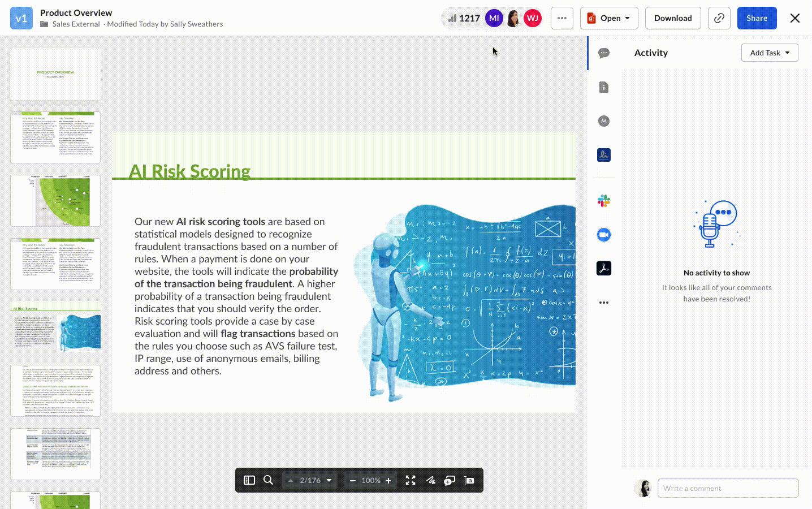
Task: Go to the next page
Action: 329,481
